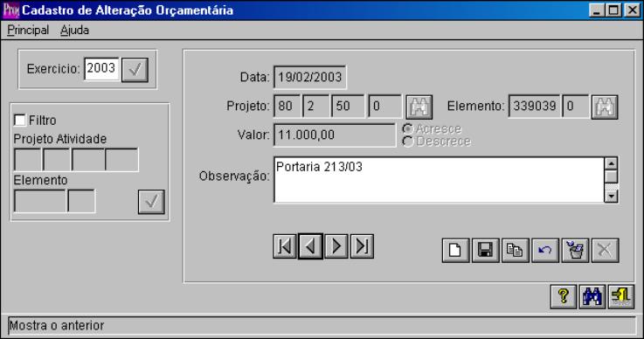Show the previous record
The image size is (644, 339).
point(310,246)
